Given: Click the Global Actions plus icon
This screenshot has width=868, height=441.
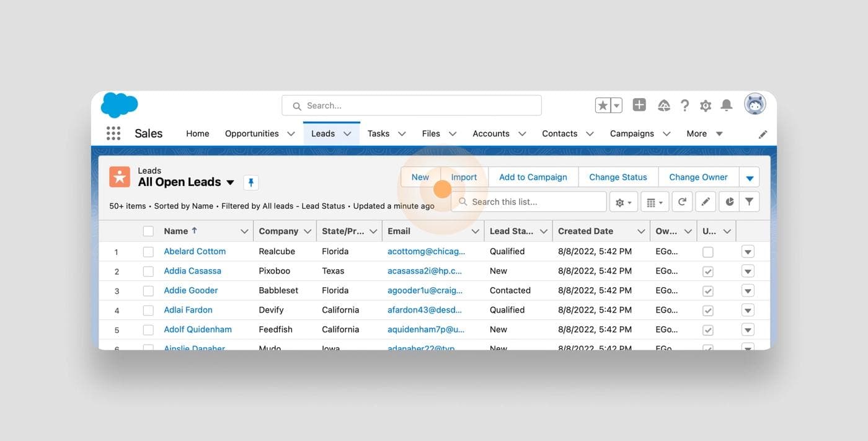Looking at the screenshot, I should (x=639, y=105).
